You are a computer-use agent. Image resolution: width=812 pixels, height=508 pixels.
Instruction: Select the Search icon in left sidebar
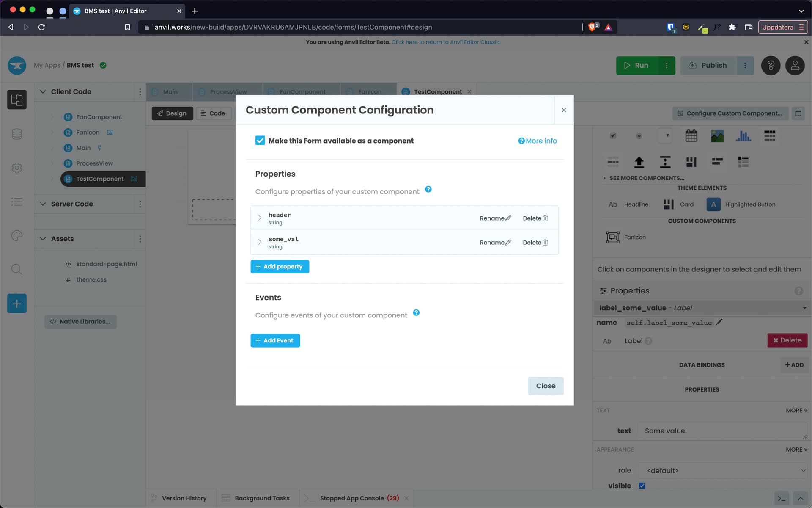pos(17,269)
